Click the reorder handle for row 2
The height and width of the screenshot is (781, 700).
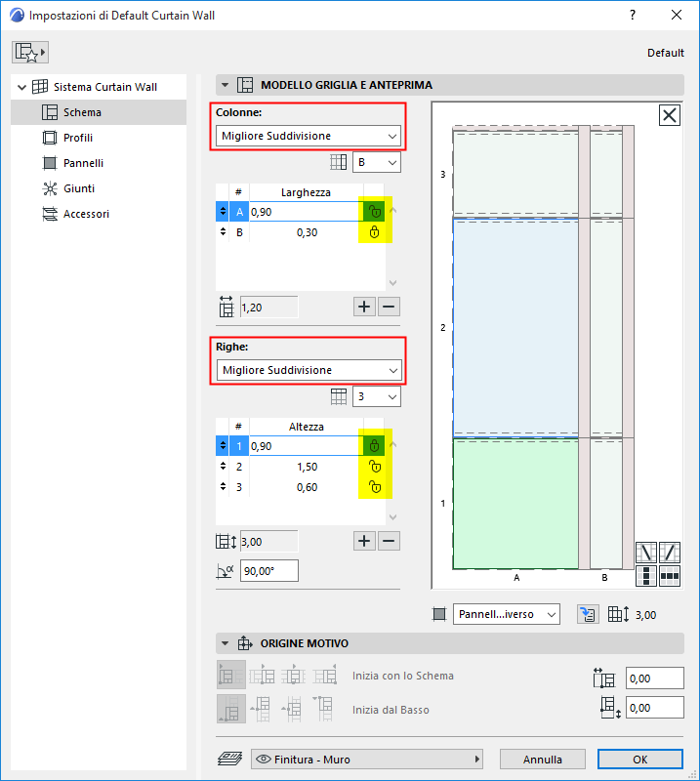tap(223, 467)
